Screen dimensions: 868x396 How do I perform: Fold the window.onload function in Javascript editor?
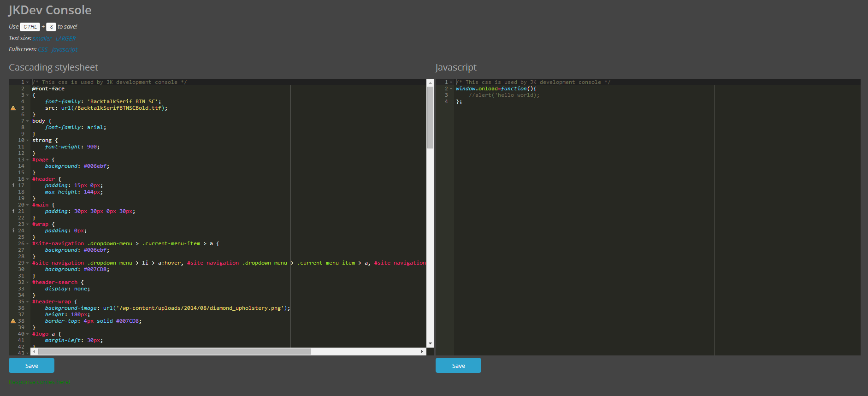click(x=451, y=89)
